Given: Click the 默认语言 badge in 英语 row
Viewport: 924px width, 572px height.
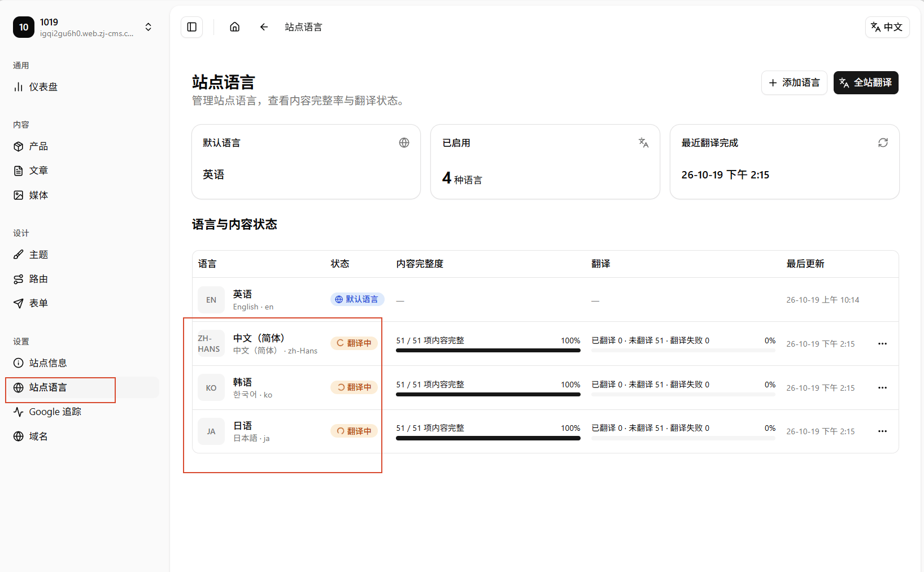Looking at the screenshot, I should [357, 299].
